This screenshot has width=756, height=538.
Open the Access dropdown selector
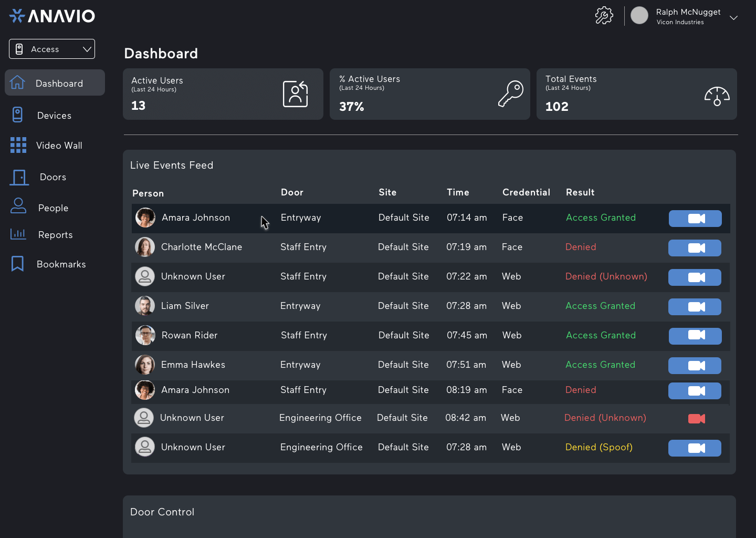(x=51, y=49)
